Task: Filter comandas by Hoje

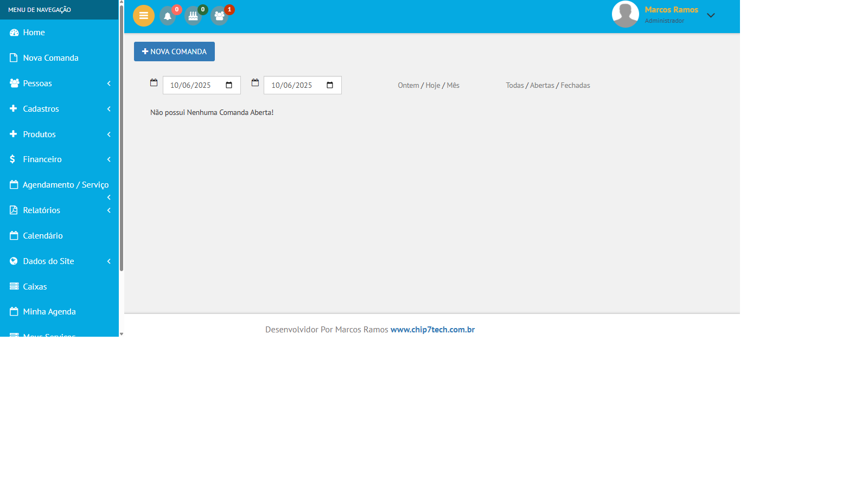Action: pos(433,86)
